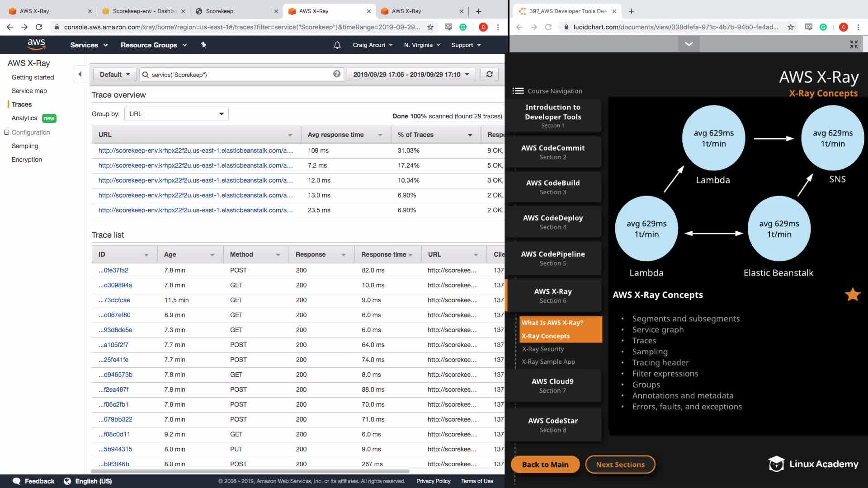868x488 pixels.
Task: Click the refresh traces icon button
Action: tap(489, 75)
